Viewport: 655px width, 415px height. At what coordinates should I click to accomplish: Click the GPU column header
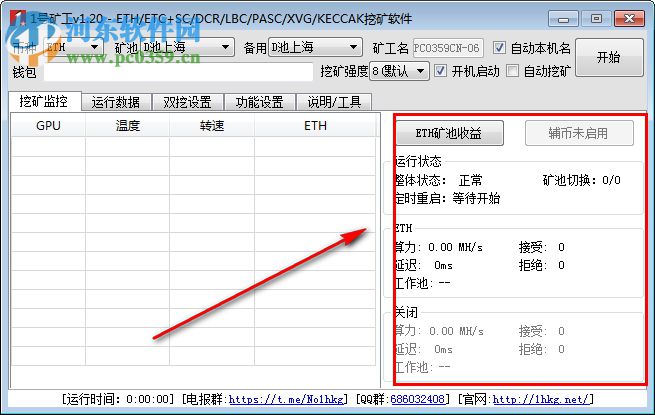click(48, 125)
